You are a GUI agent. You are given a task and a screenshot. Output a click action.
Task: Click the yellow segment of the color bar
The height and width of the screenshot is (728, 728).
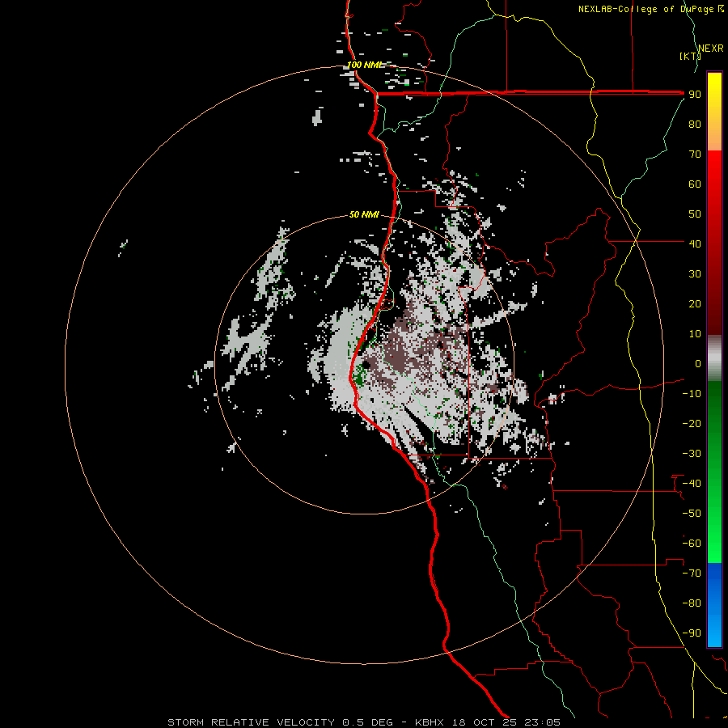[714, 112]
